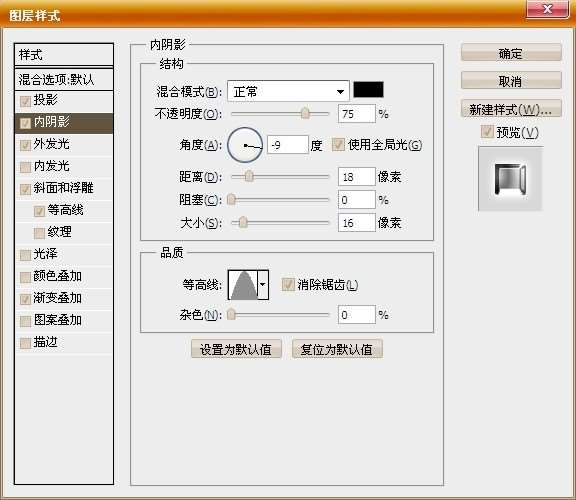
Task: Toggle the 预览 preview checkbox
Action: point(487,132)
